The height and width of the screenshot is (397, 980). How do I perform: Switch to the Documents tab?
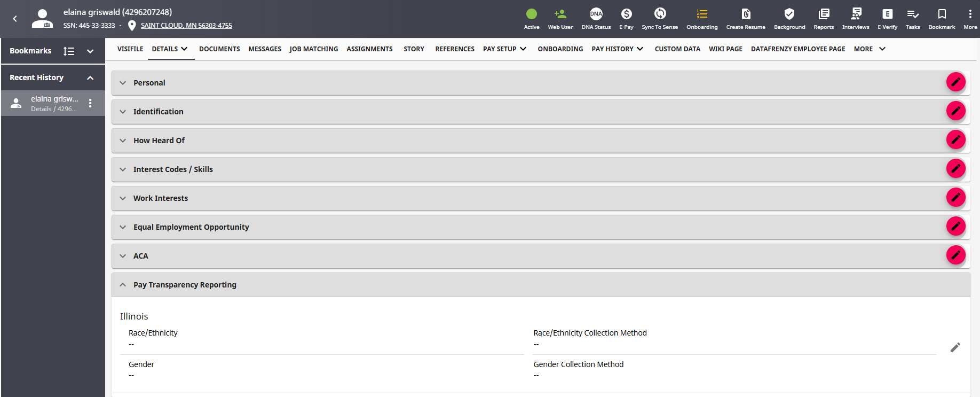(219, 49)
